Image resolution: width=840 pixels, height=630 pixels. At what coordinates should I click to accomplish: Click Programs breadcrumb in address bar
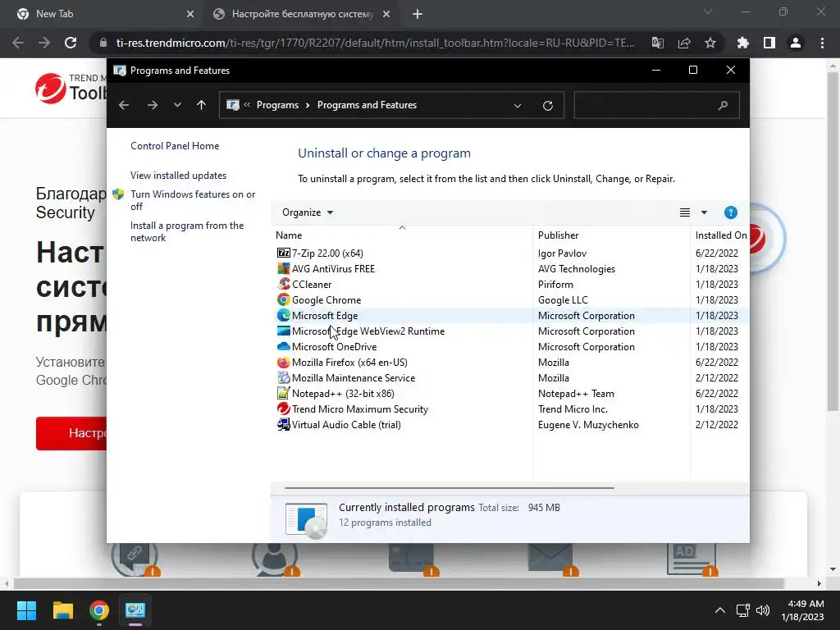coord(277,105)
